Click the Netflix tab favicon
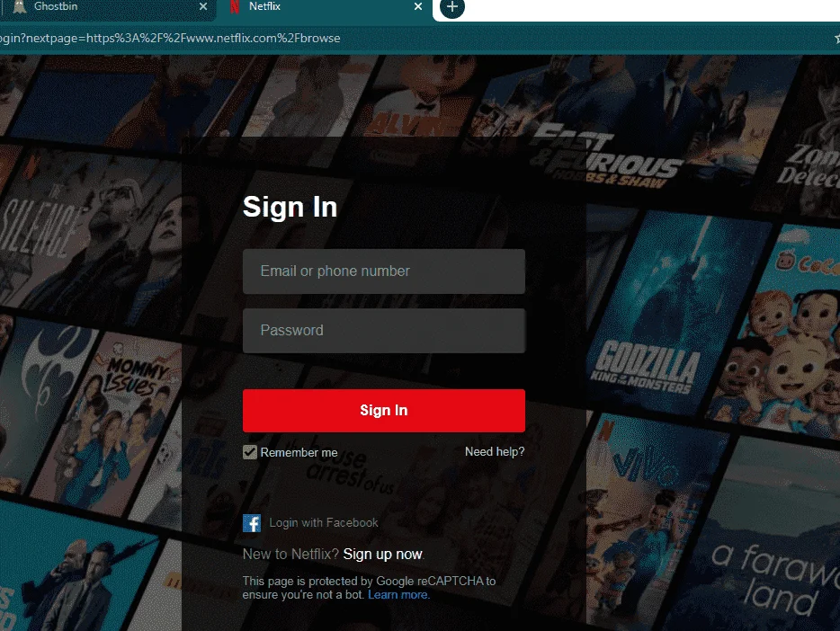Image resolution: width=840 pixels, height=631 pixels. click(x=235, y=6)
